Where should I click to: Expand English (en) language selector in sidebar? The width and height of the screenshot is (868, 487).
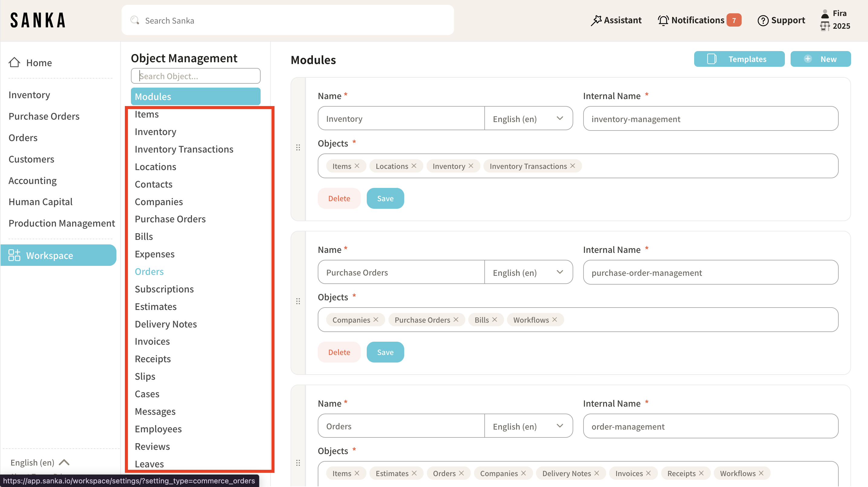40,463
